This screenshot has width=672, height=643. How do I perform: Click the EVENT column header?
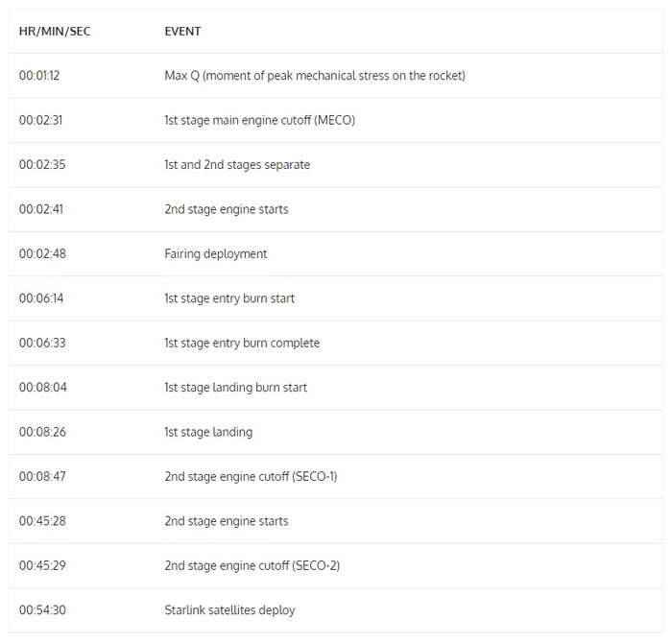182,31
